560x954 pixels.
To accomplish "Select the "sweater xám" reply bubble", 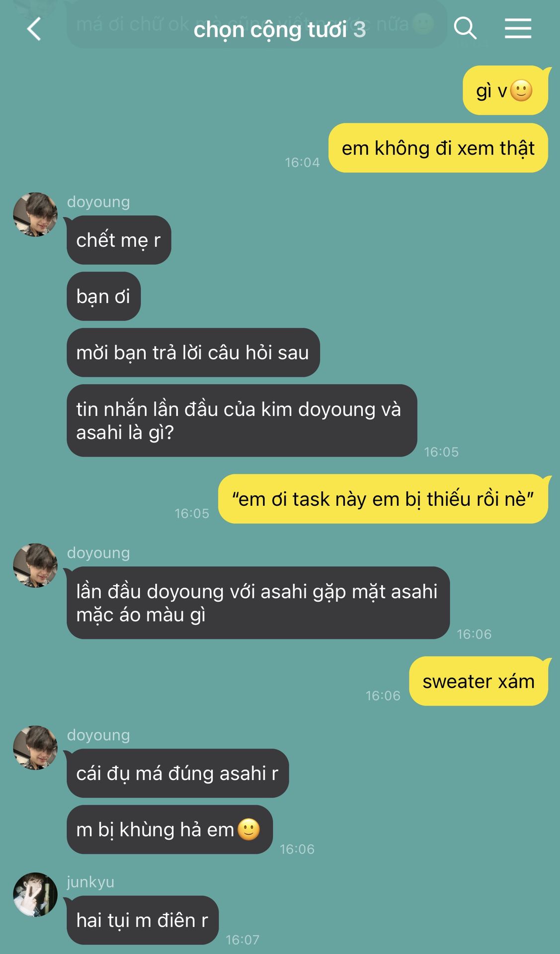I will (x=479, y=681).
